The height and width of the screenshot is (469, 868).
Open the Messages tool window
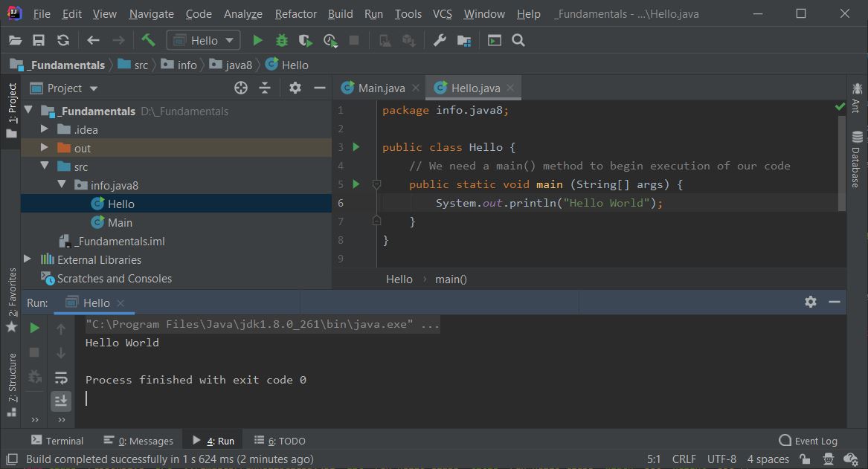[x=138, y=441]
